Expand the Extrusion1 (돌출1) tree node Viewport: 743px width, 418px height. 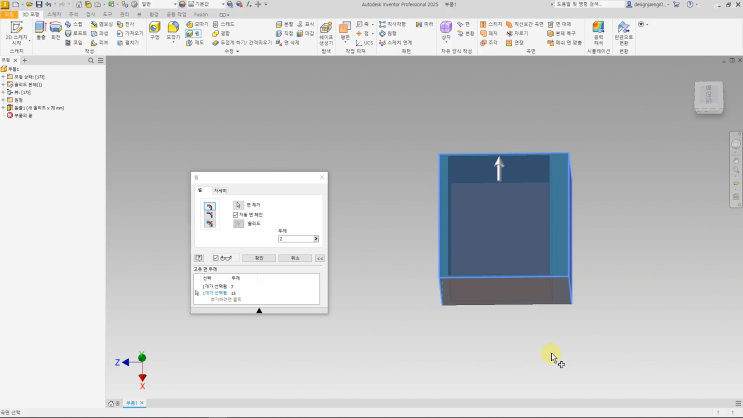coord(3,108)
